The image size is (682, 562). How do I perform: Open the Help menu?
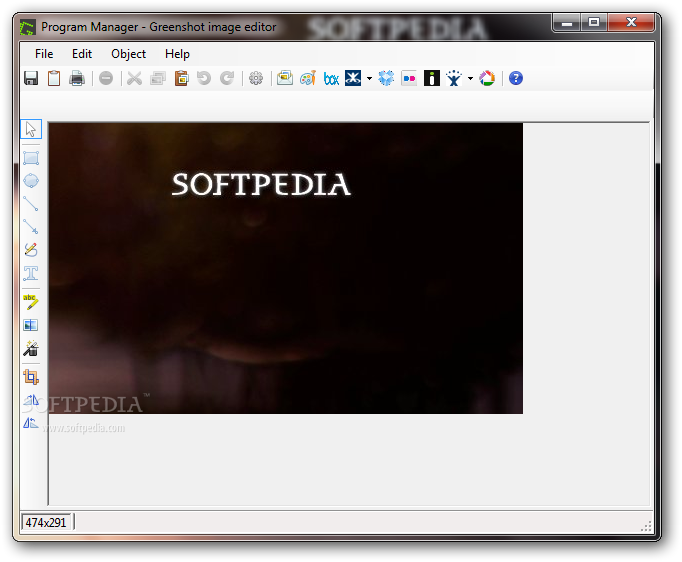(177, 54)
